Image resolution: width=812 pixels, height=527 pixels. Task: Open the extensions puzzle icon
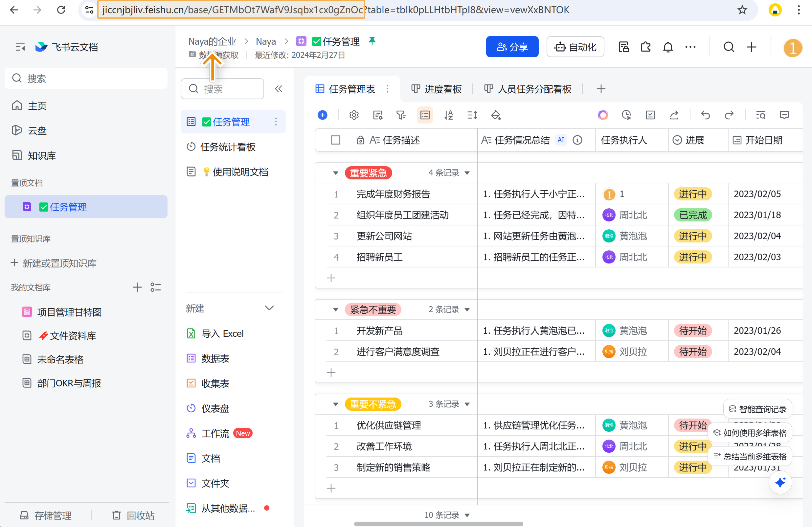[646, 47]
